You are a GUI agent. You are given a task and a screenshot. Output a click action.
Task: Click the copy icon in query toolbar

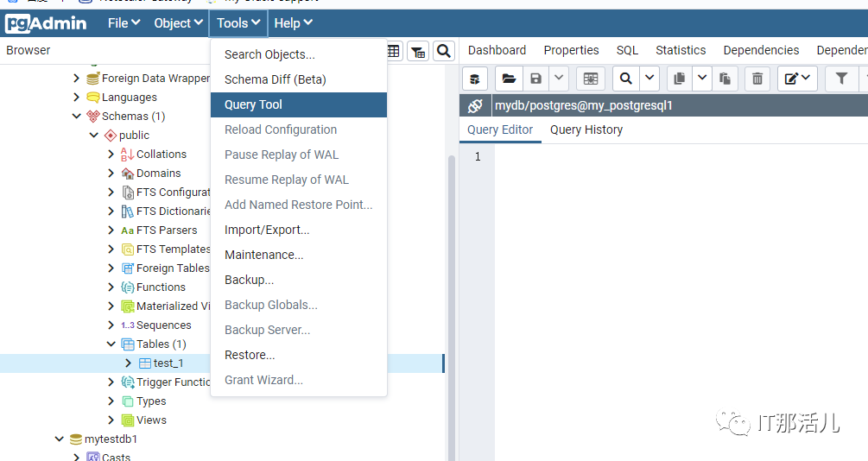click(679, 79)
